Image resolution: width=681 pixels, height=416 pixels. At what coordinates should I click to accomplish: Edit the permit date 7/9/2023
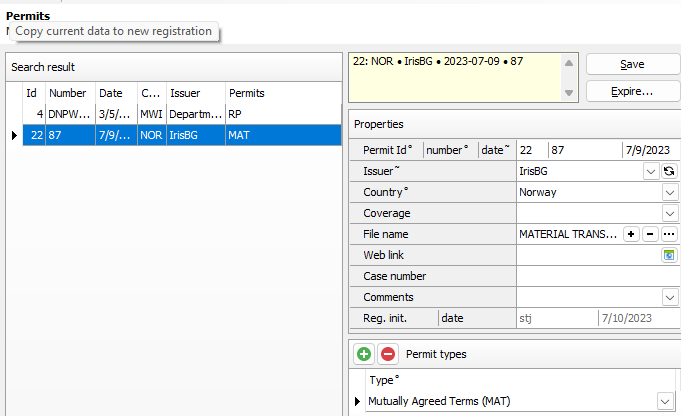(651, 150)
